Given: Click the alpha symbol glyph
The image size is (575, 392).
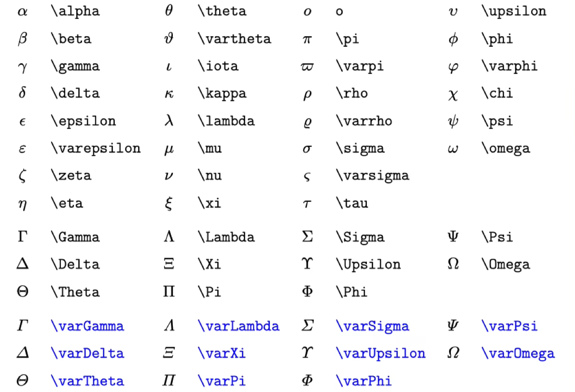Looking at the screenshot, I should tap(22, 12).
